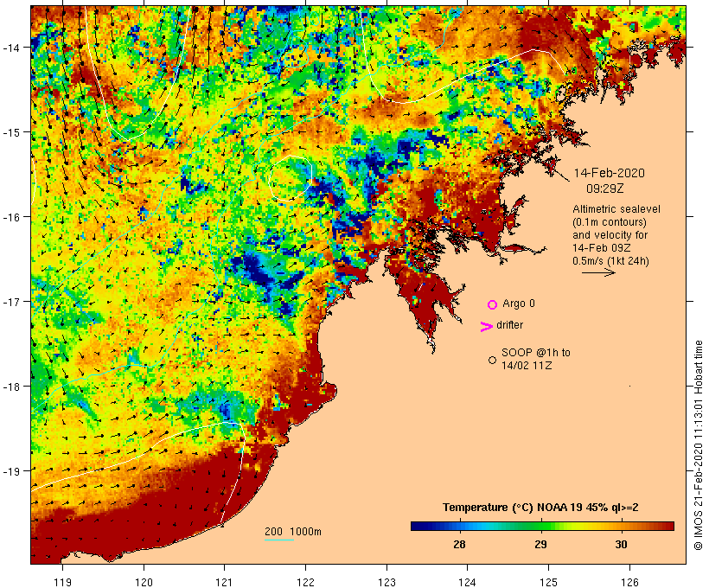Viewport: 709px width, 588px height.
Task: Click the magenta drifter arrow legend symbol
Action: (486, 327)
